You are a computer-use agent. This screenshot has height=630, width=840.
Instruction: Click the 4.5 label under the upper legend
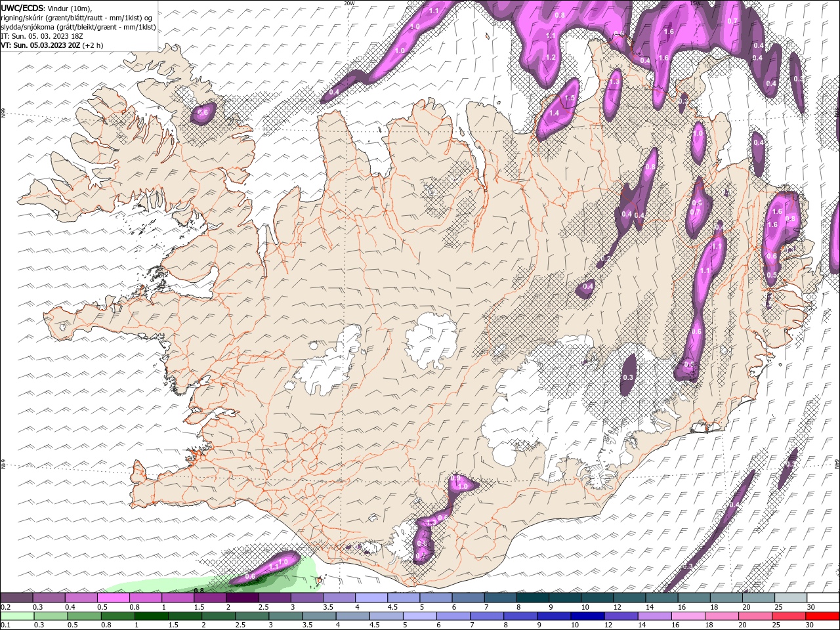click(392, 607)
